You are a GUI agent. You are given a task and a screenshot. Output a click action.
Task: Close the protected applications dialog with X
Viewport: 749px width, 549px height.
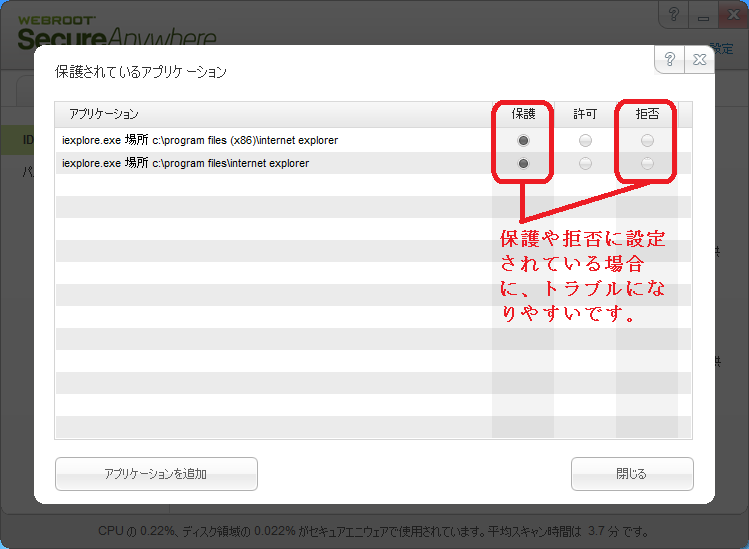coord(699,60)
